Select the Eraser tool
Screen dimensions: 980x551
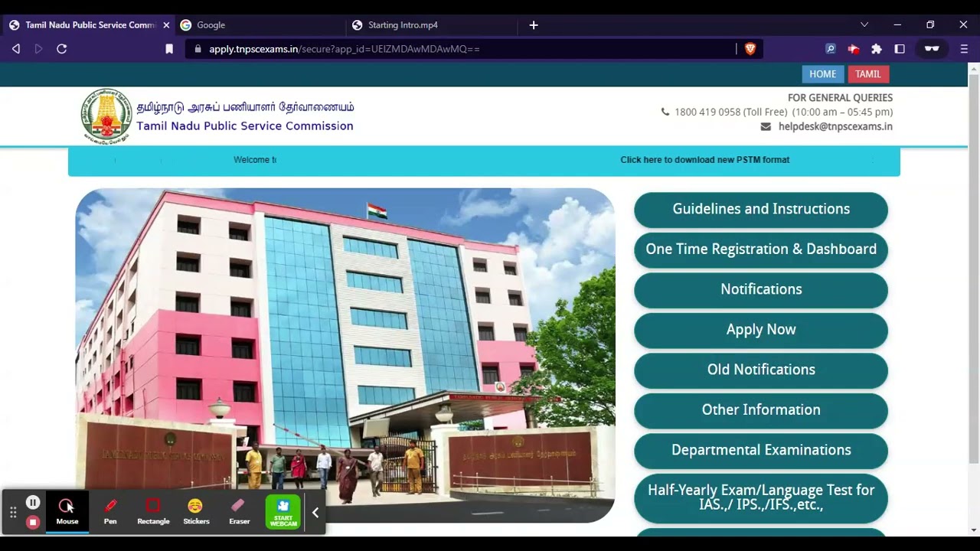tap(239, 511)
